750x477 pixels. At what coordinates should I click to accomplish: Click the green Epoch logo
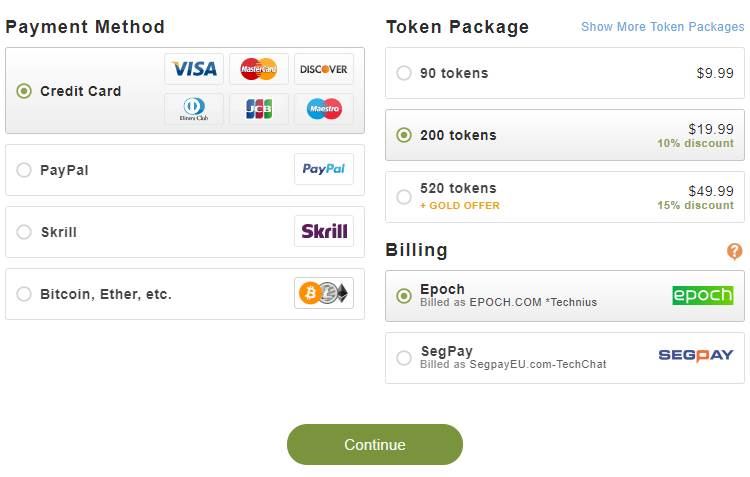[x=703, y=295]
